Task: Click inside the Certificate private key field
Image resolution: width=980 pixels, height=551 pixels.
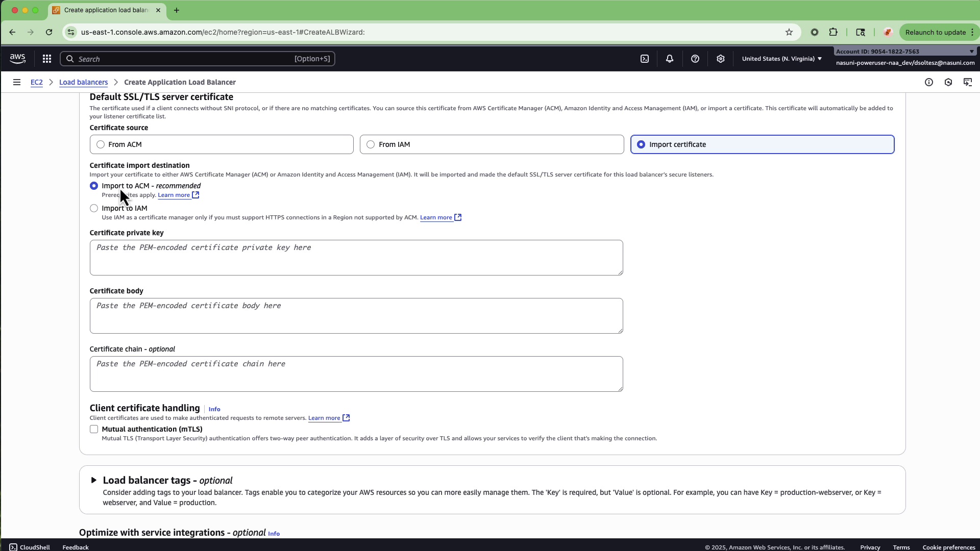Action: (356, 258)
